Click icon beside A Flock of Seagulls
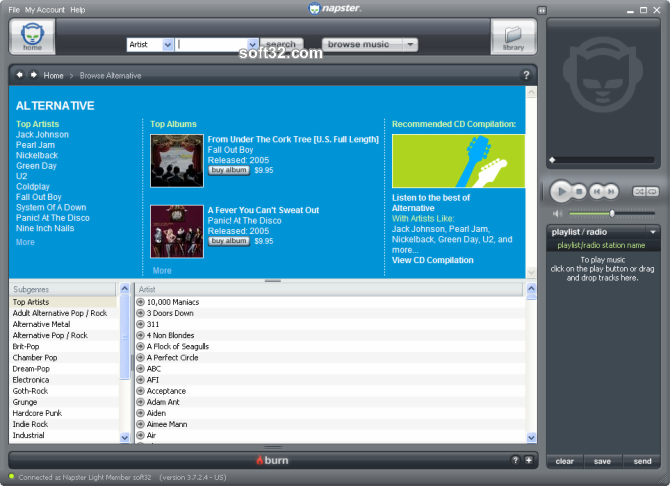Screen dimensions: 670x486 coord(140,346)
